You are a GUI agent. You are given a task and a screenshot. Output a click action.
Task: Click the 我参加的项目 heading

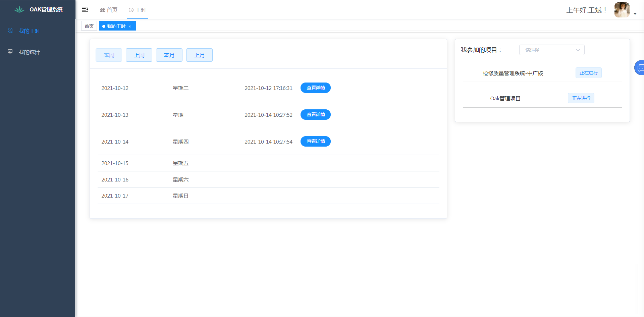482,50
